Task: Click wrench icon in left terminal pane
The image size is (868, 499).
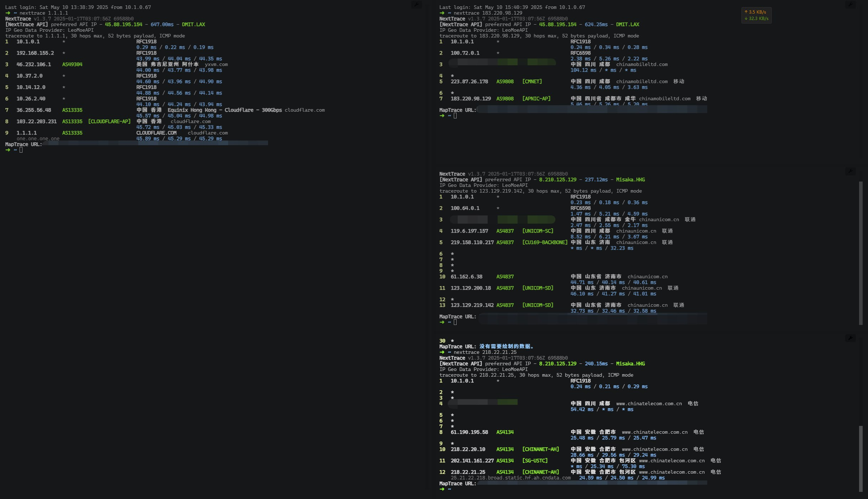Action: (416, 5)
